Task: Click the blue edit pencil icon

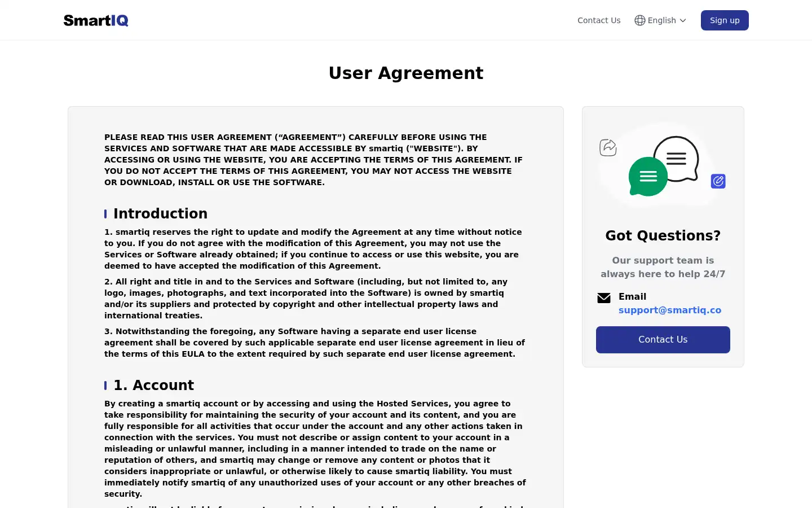Action: coord(718,181)
